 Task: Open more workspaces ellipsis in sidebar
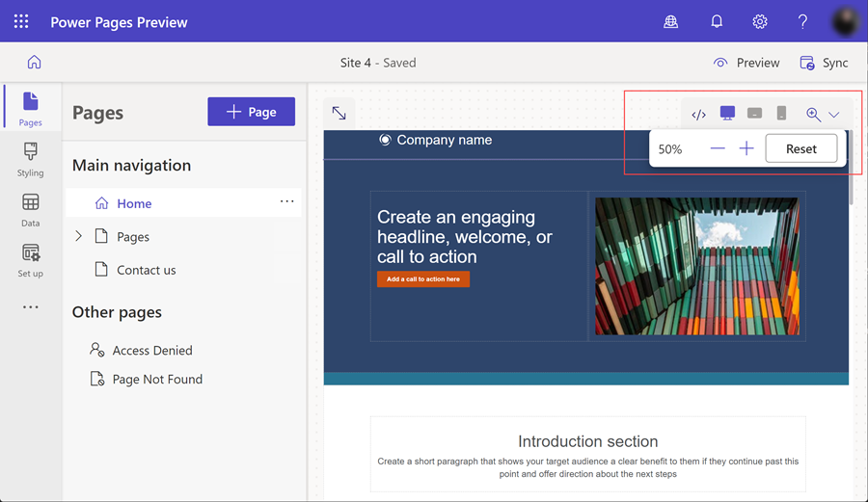pyautogui.click(x=31, y=306)
